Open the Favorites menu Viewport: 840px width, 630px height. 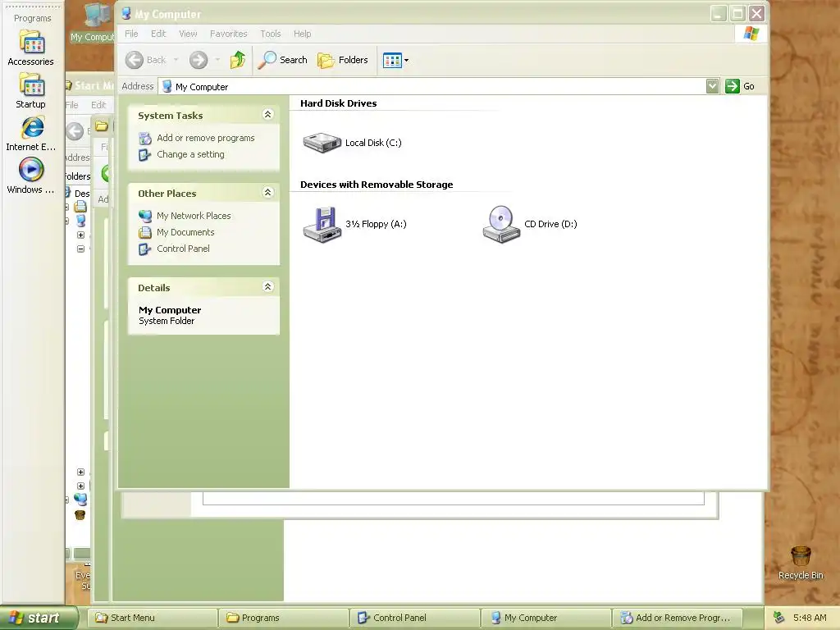(x=229, y=34)
